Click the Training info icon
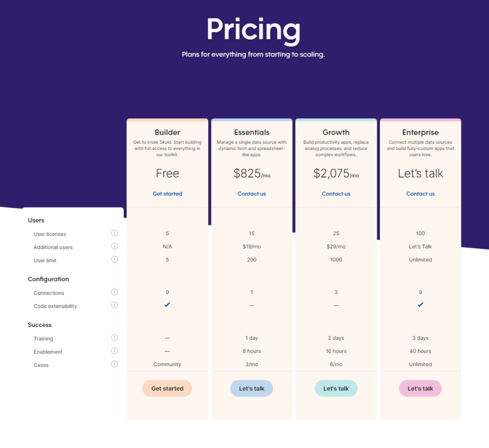Viewport: 489px width, 448px height. (x=114, y=338)
